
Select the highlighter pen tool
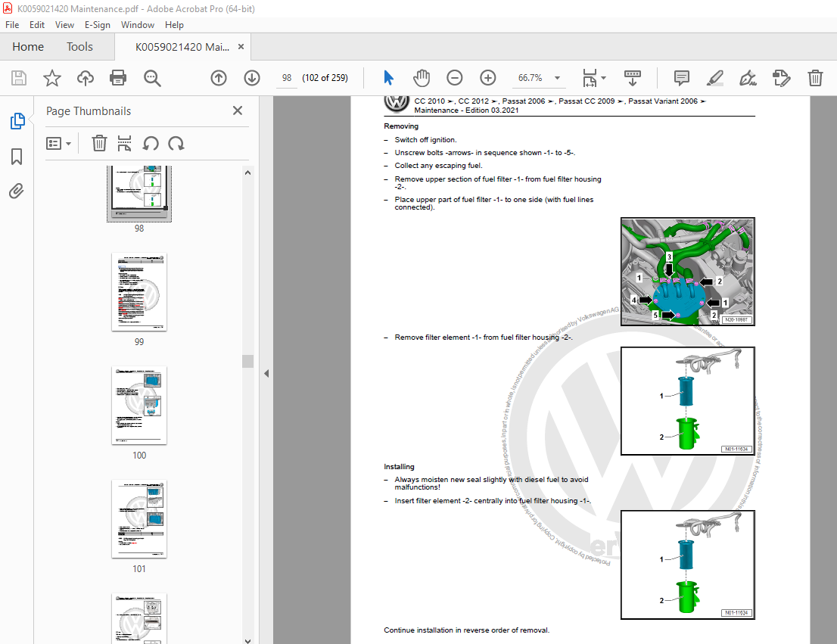pos(714,78)
